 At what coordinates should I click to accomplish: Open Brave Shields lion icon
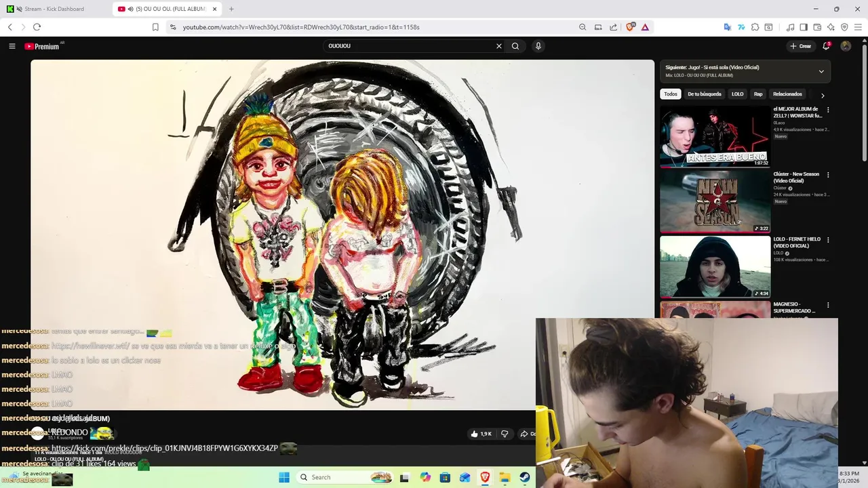(631, 27)
